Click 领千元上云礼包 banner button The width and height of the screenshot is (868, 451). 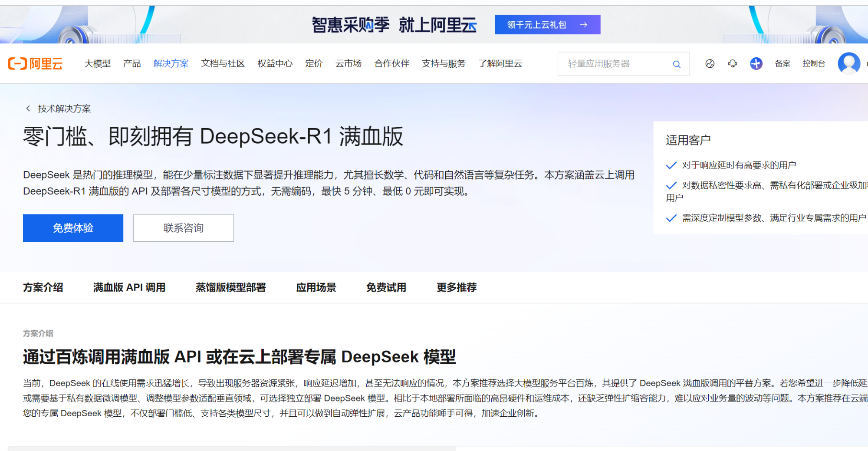pyautogui.click(x=548, y=25)
